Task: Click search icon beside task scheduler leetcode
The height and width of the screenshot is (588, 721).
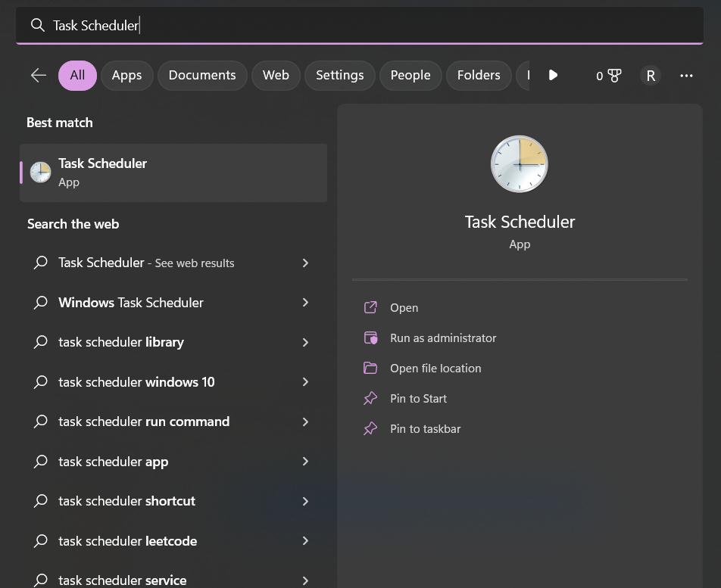Action: coord(40,540)
